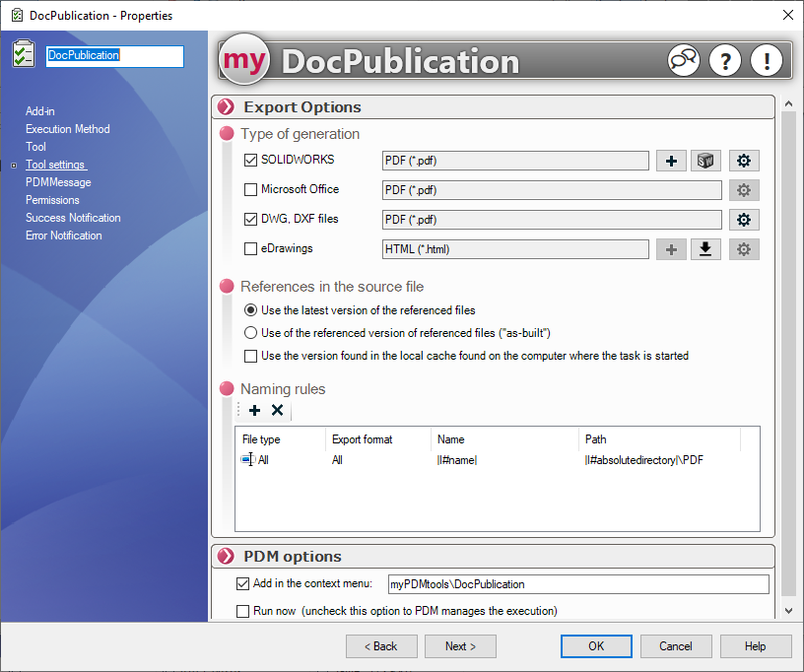Click the Next > button
Viewport: 804px width, 672px height.
[x=460, y=646]
